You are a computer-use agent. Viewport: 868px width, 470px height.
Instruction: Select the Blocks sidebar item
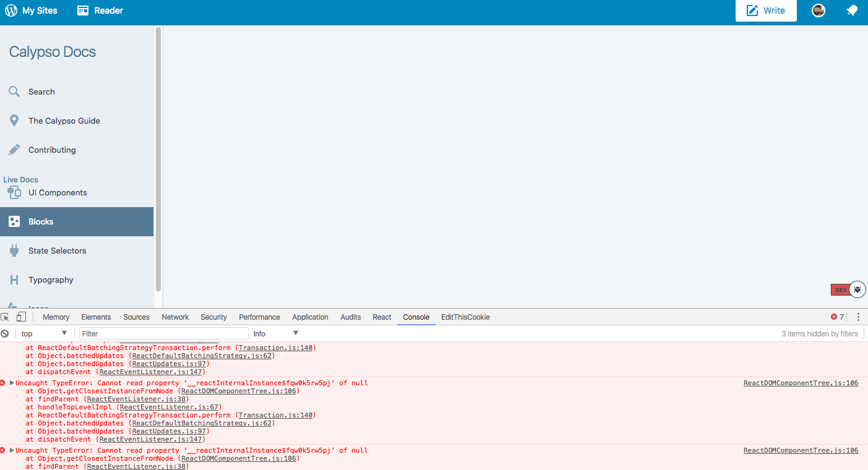click(x=77, y=221)
